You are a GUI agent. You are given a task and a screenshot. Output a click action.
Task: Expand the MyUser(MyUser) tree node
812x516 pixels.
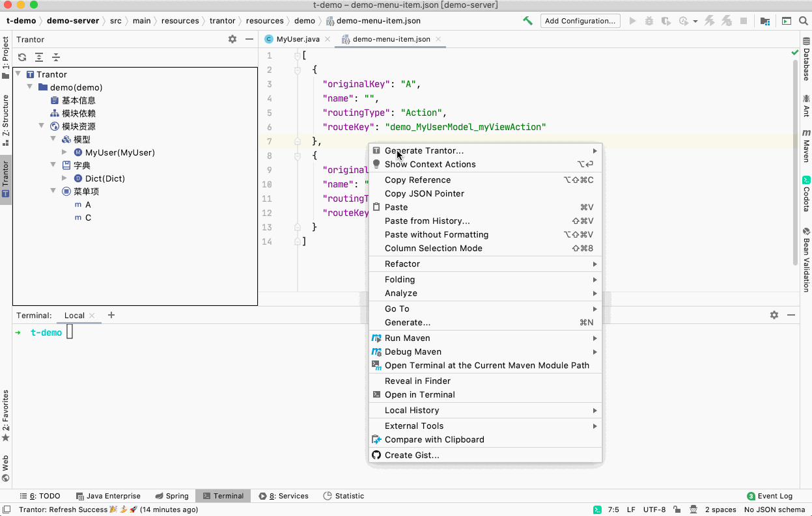tap(64, 152)
